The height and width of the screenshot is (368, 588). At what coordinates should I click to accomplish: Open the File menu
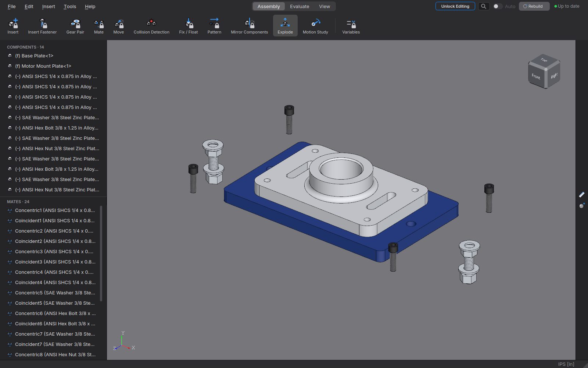(12, 7)
